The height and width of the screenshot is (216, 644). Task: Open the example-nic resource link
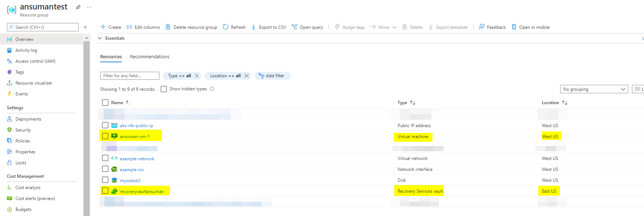pyautogui.click(x=132, y=170)
